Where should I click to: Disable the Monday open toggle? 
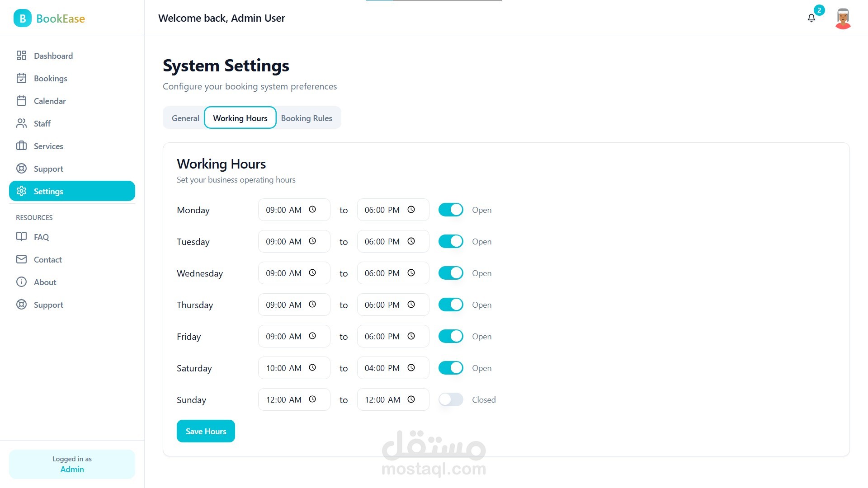click(451, 210)
